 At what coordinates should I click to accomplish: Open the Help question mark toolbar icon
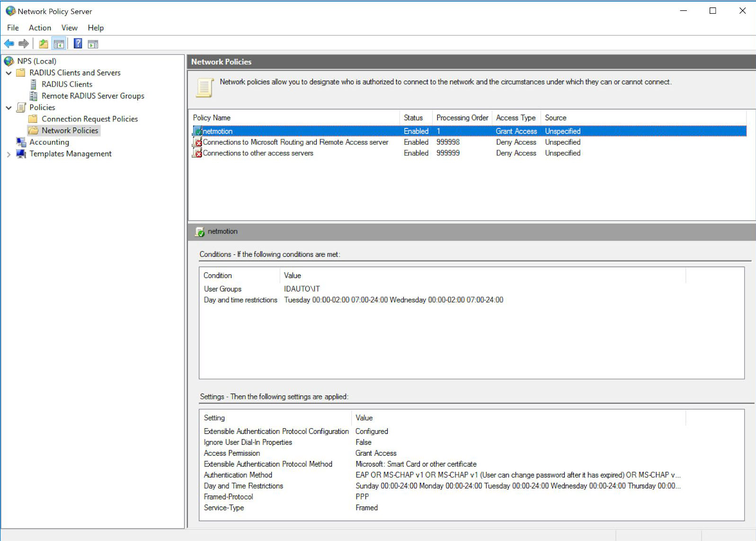pyautogui.click(x=78, y=44)
